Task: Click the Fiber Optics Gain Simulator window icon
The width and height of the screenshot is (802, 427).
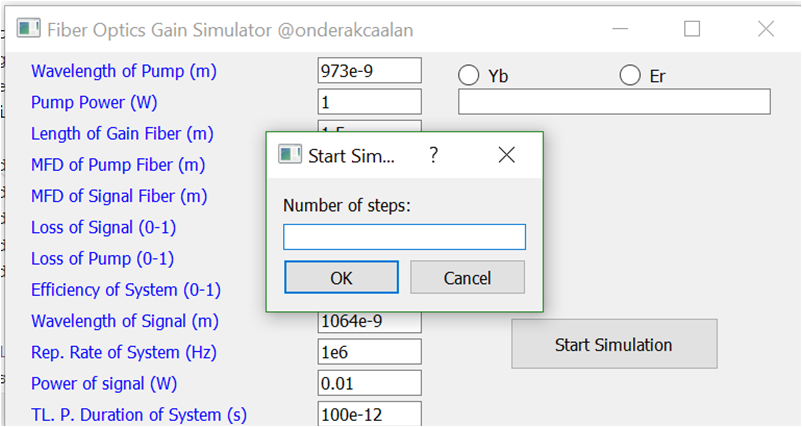Action: pos(29,29)
